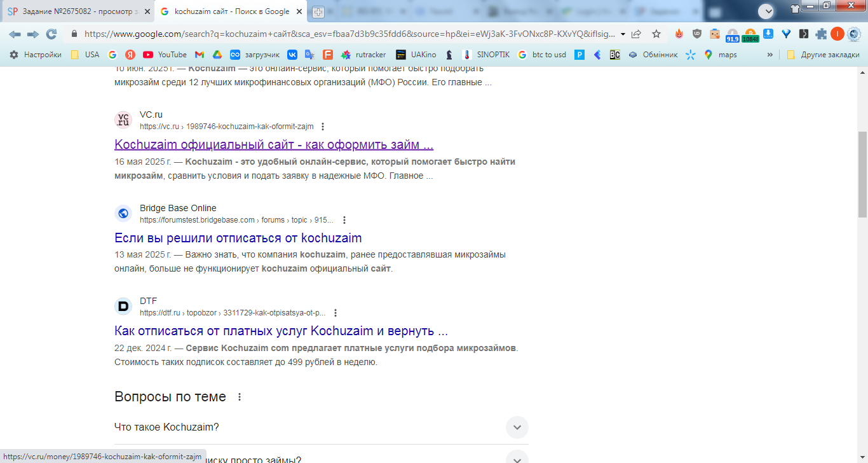Click the Bridge Base Online globe favicon
This screenshot has height=463, width=868.
[123, 214]
